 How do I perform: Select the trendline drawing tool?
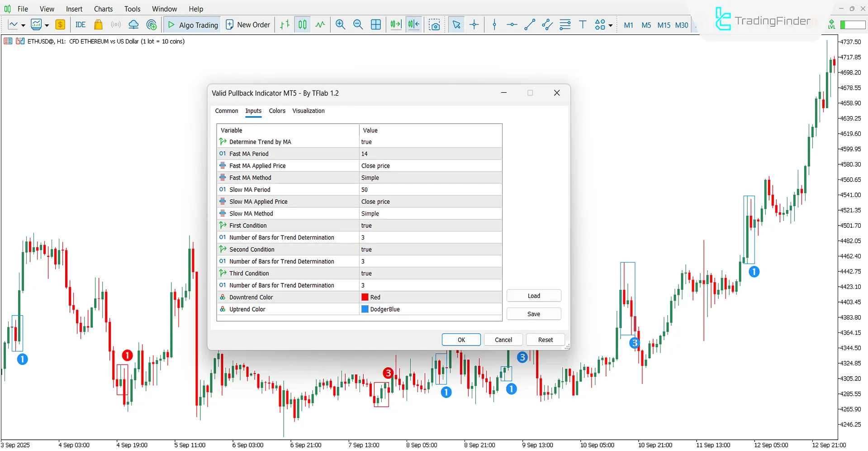click(x=529, y=24)
